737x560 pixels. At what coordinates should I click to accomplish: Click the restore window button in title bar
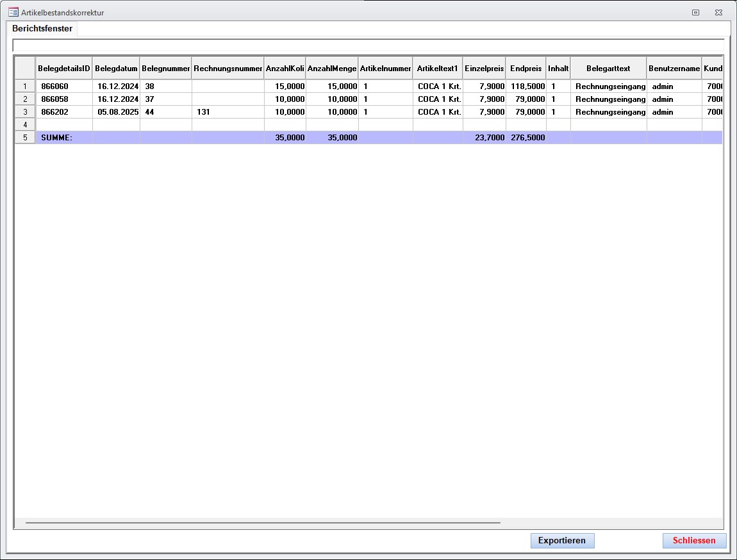coord(695,12)
